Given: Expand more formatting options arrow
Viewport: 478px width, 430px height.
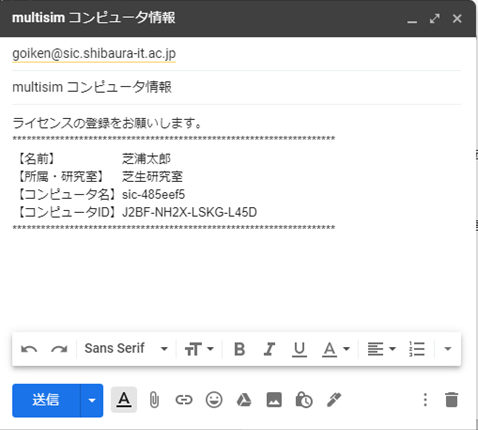Looking at the screenshot, I should click(x=448, y=349).
